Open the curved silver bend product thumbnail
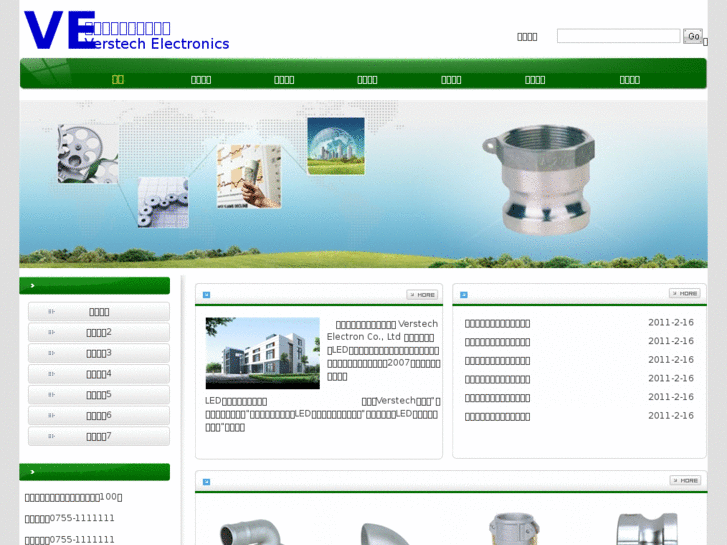Viewport: 727px width, 545px height. click(x=386, y=533)
